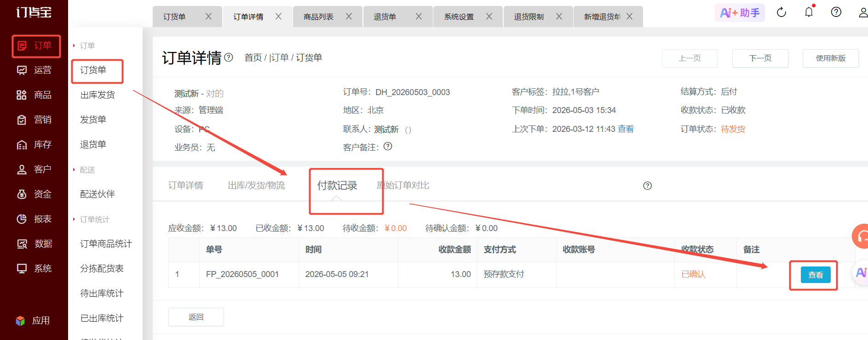Click the help question mark in the top bar
Image resolution: width=868 pixels, height=340 pixels.
(836, 12)
